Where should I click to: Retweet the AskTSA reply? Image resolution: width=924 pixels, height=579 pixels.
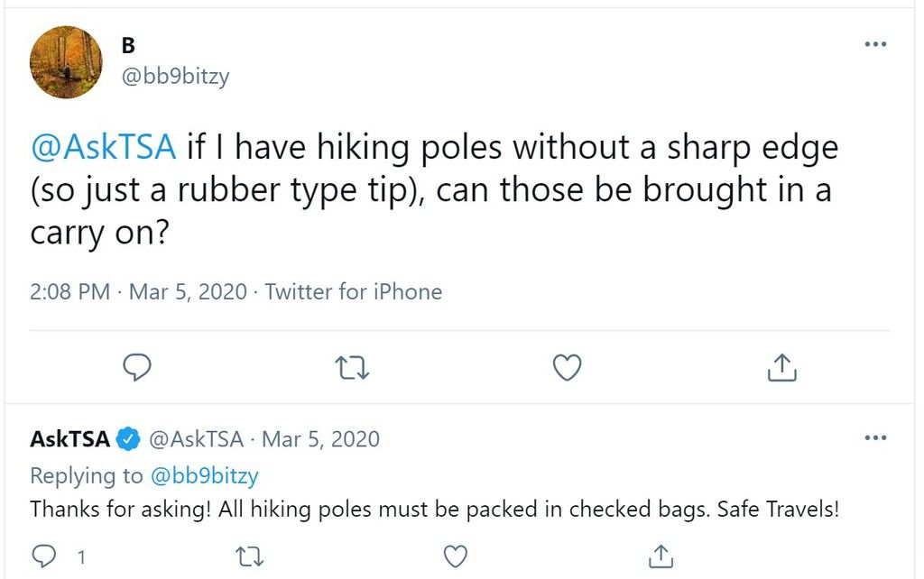coord(249,556)
